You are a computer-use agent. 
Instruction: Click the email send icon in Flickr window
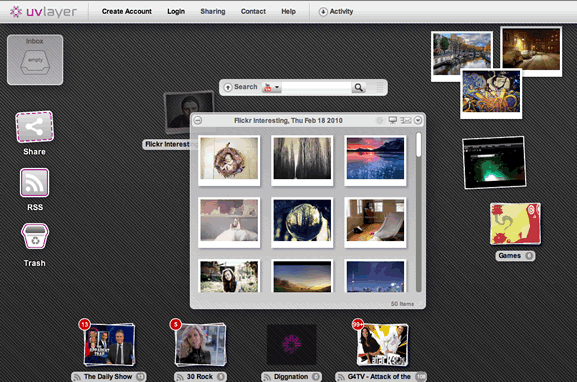click(x=405, y=120)
